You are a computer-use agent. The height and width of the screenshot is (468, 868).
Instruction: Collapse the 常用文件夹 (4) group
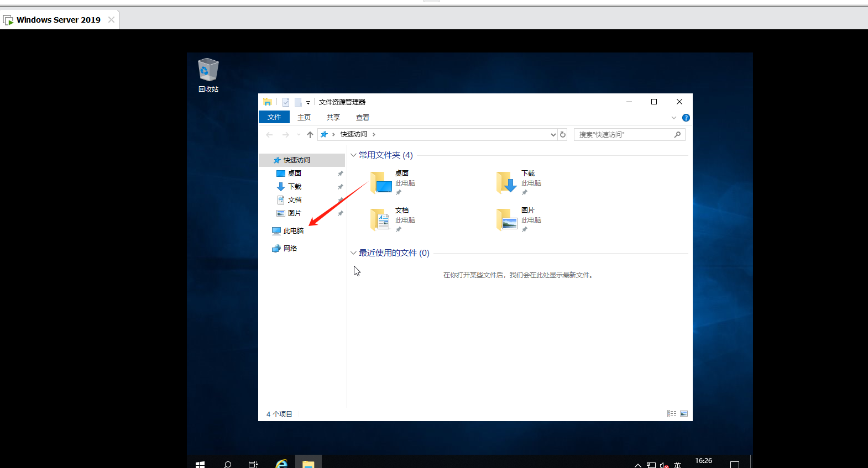[x=353, y=155]
